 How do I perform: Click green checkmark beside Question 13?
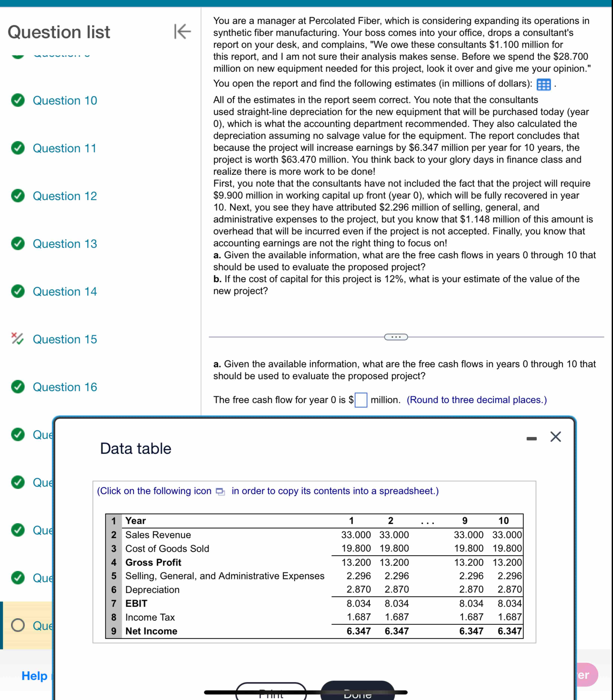[18, 244]
